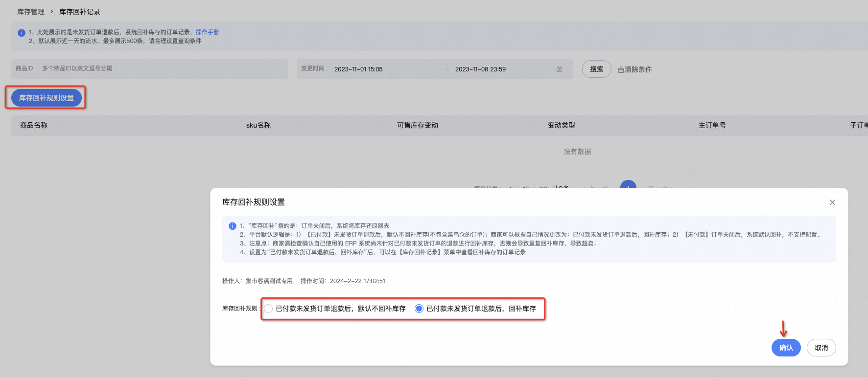The width and height of the screenshot is (868, 377).
Task: Select 已付款未发货订单退款后，回补库存 radio option
Action: tap(419, 309)
